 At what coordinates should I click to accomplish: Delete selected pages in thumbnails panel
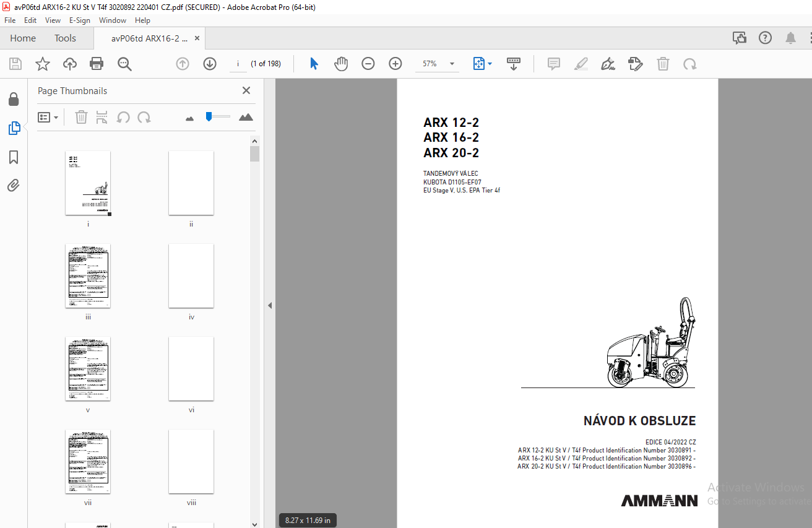coord(81,117)
